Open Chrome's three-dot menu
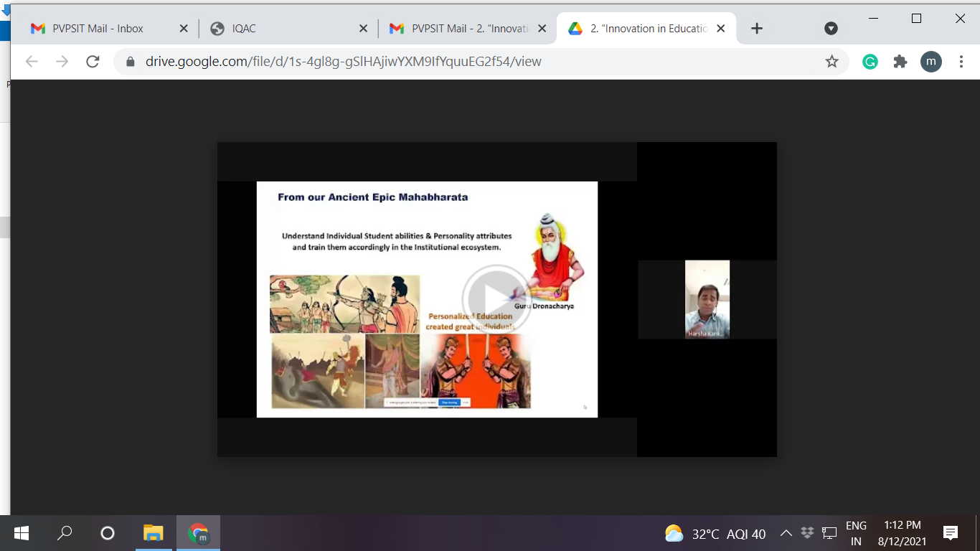The image size is (980, 551). click(961, 62)
